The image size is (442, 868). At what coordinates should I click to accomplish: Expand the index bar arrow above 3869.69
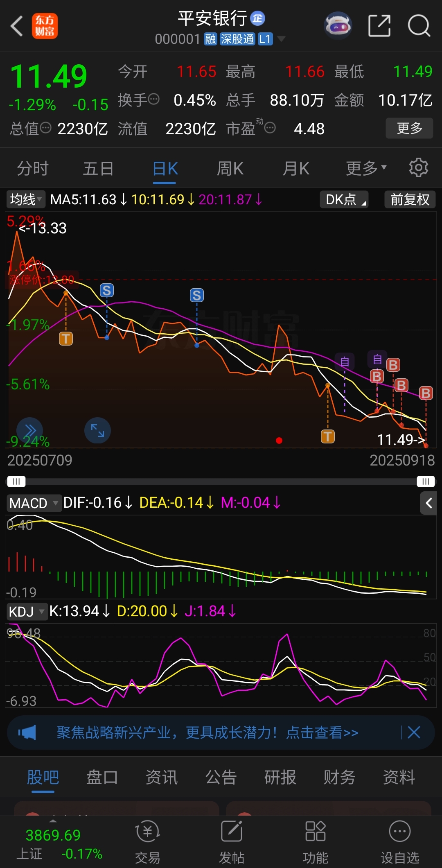pyautogui.click(x=53, y=821)
